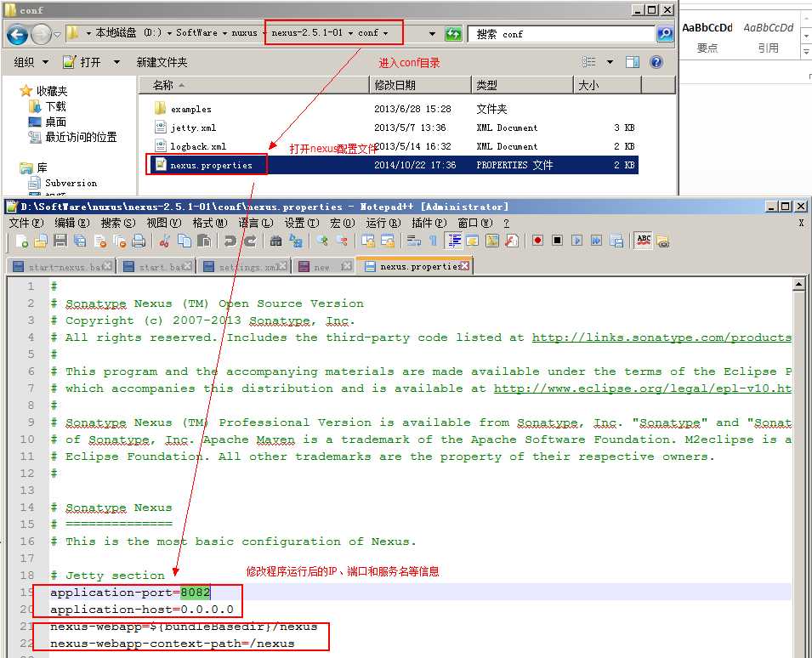Image resolution: width=812 pixels, height=658 pixels.
Task: Switch to the start-nexus.bat tab
Action: pyautogui.click(x=62, y=267)
